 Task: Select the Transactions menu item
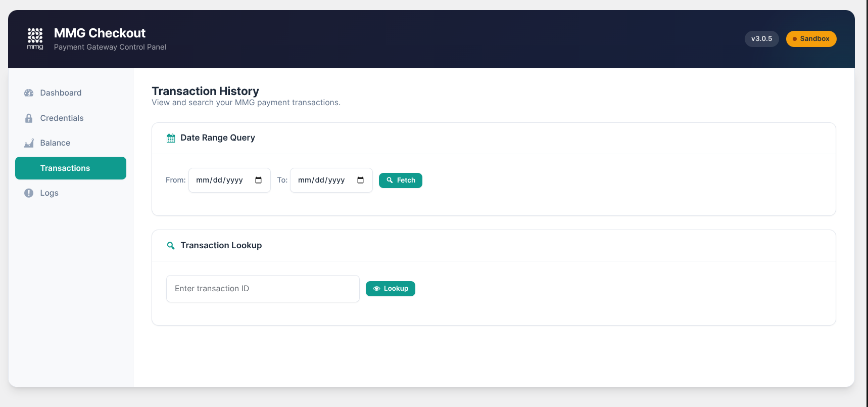71,168
